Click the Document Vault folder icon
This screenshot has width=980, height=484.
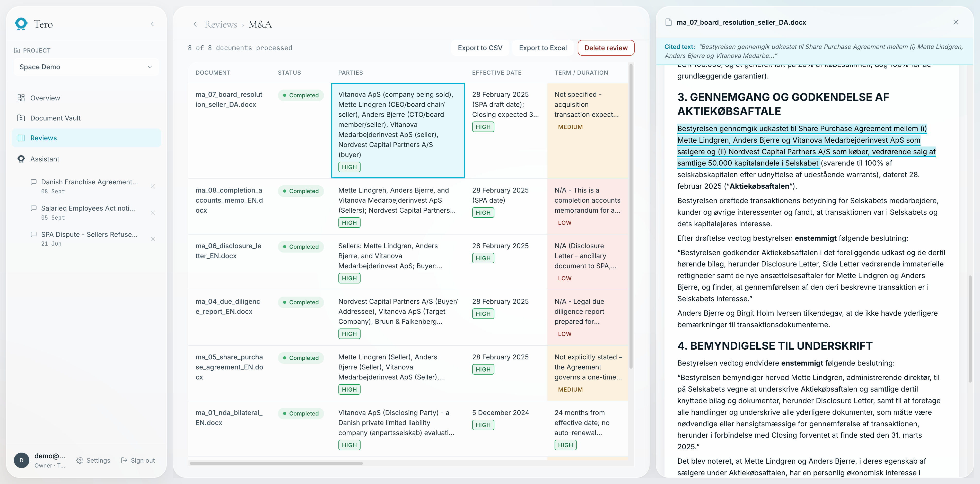point(21,118)
